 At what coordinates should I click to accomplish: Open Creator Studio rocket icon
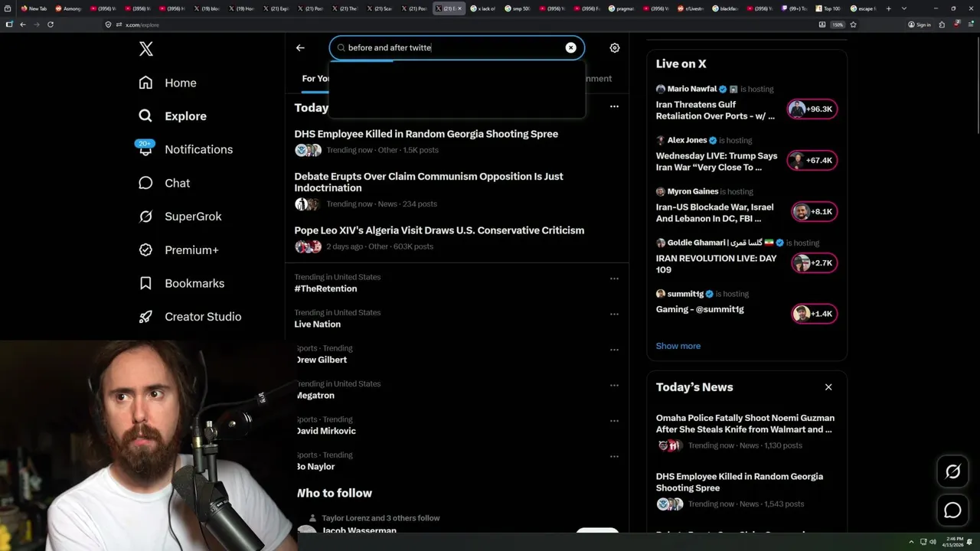point(145,317)
